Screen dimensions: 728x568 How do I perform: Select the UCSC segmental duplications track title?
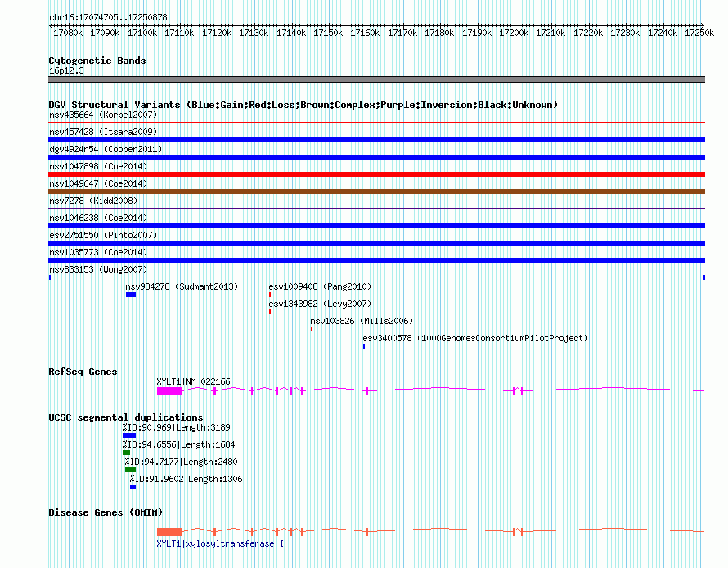tap(125, 417)
